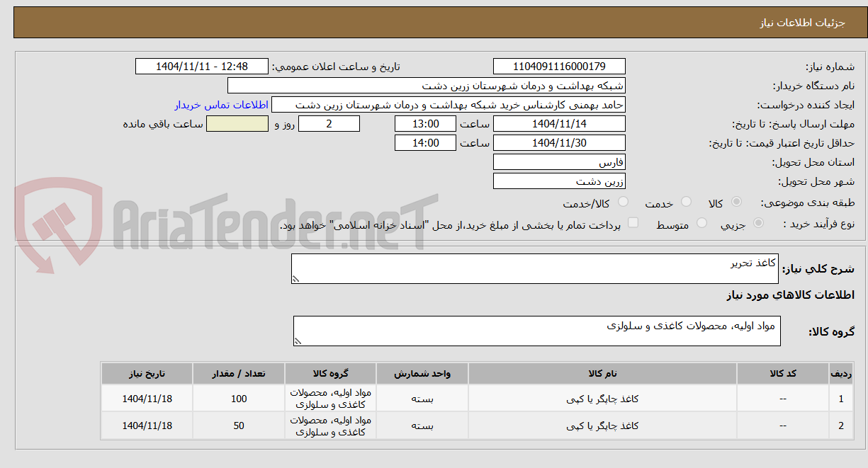The width and height of the screenshot is (868, 468).
Task: Click request creator field حامد بهمنی
Action: click(x=449, y=105)
